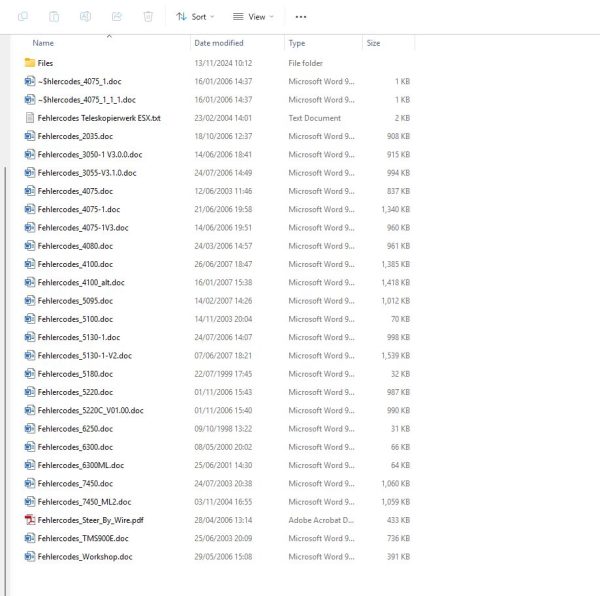
Task: Click the date 23/02/2004 14:01
Action: pos(223,118)
